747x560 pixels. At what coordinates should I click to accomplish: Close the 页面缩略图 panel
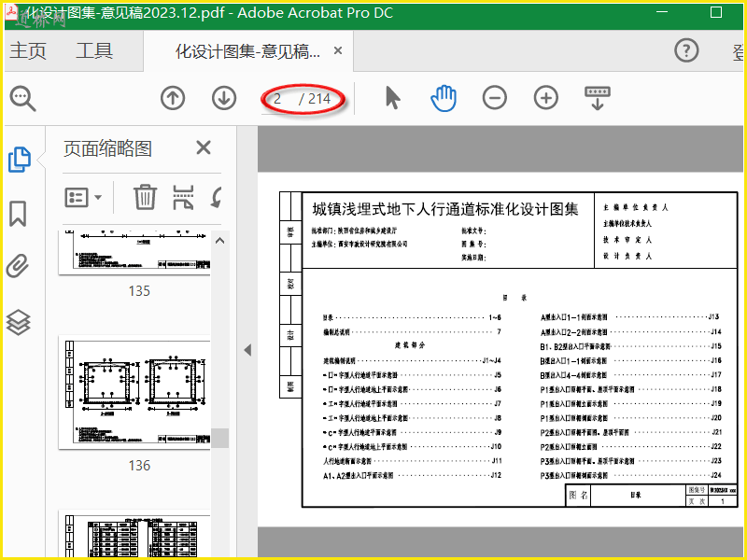click(204, 147)
